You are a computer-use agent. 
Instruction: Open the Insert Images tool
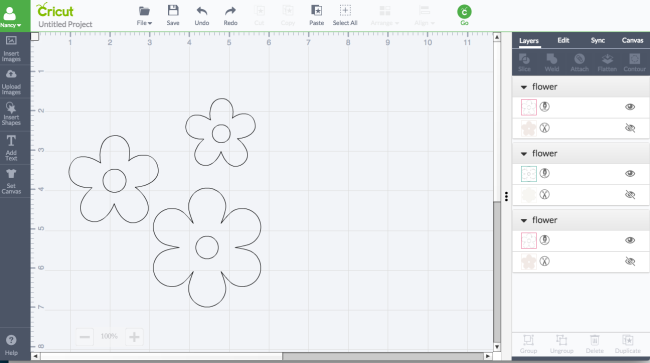(11, 48)
